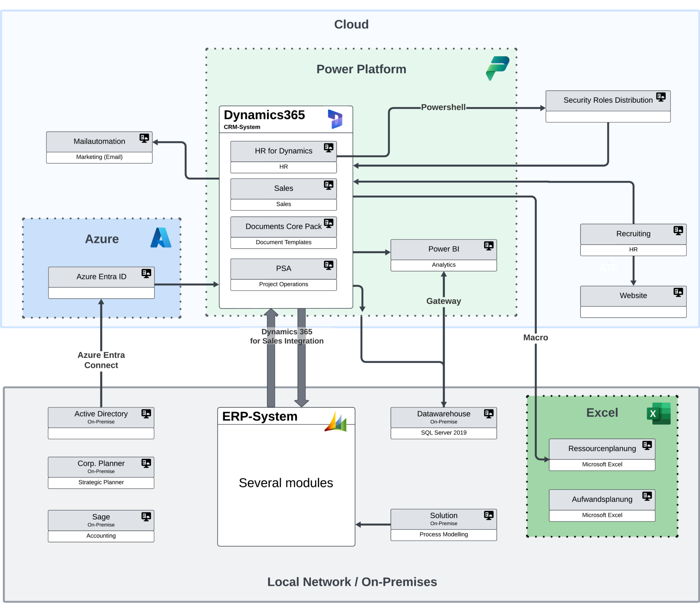Click the application icon on Solution box

[x=489, y=515]
